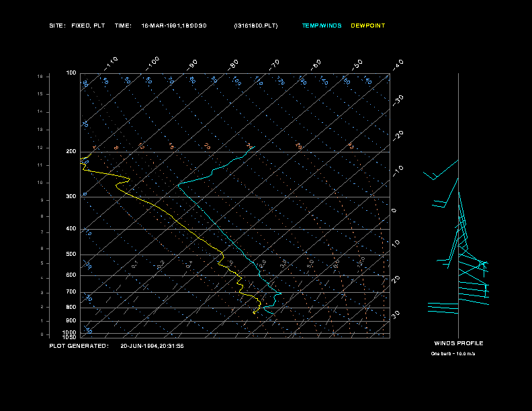
Task: Click the -20 isotherm label
Action: point(398,136)
